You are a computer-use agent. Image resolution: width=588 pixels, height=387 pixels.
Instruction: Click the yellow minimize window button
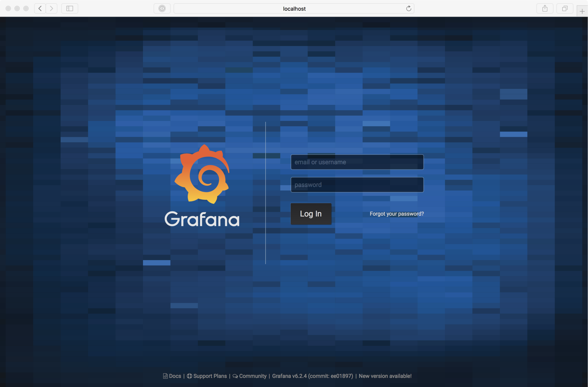click(17, 8)
